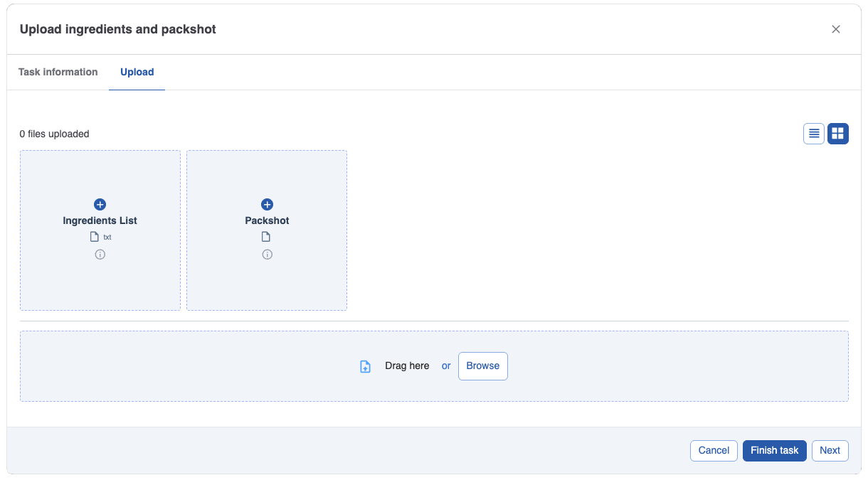
Task: Open info tooltip under Ingredients List
Action: point(100,254)
